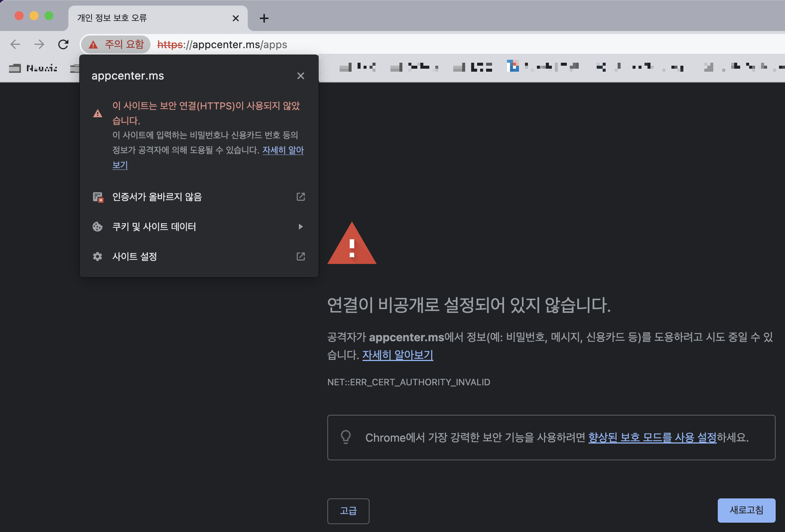This screenshot has width=785, height=532.
Task: Click 자세히 알아보기 link on error page
Action: [x=398, y=355]
